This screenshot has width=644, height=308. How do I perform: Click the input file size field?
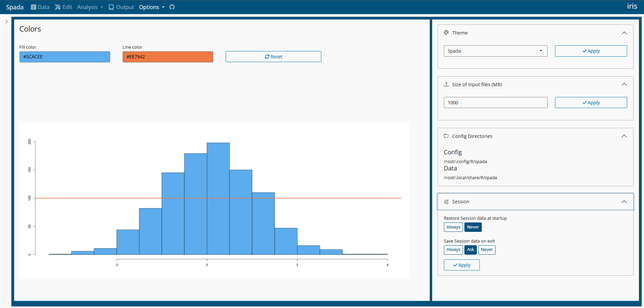(495, 103)
